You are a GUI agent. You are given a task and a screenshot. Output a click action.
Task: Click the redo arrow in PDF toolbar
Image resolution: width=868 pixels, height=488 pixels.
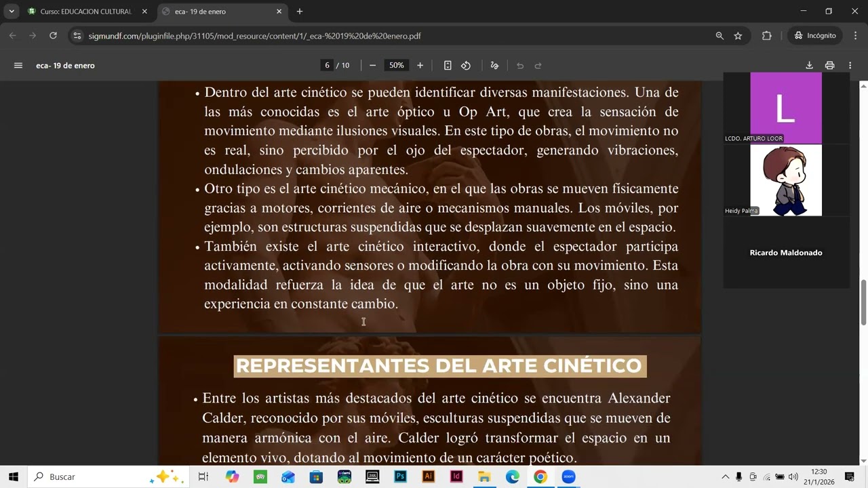tap(538, 66)
